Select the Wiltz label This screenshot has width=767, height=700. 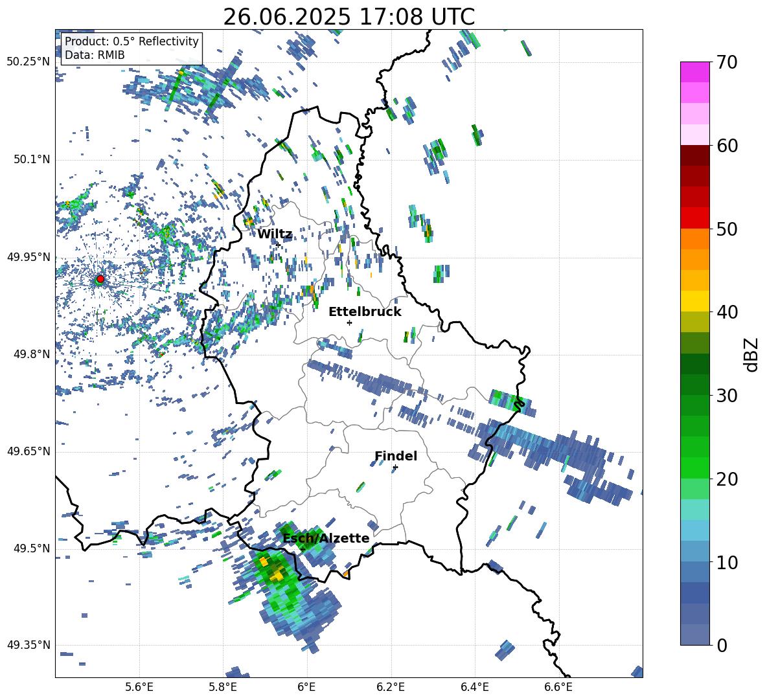275,234
